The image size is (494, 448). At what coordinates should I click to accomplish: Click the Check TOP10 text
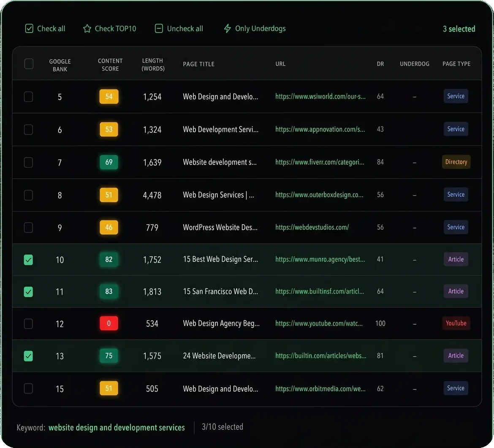[x=115, y=29]
